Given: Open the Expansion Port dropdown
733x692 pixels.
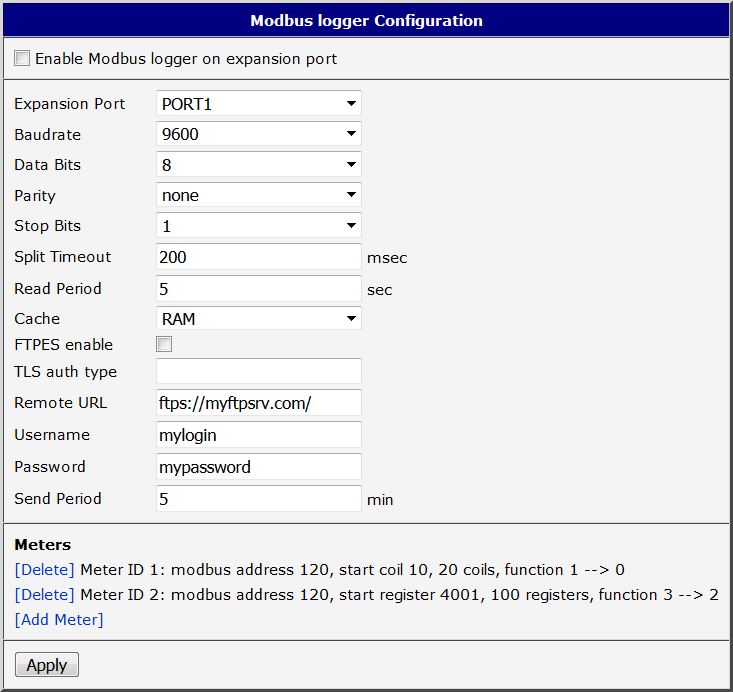Looking at the screenshot, I should (x=259, y=103).
